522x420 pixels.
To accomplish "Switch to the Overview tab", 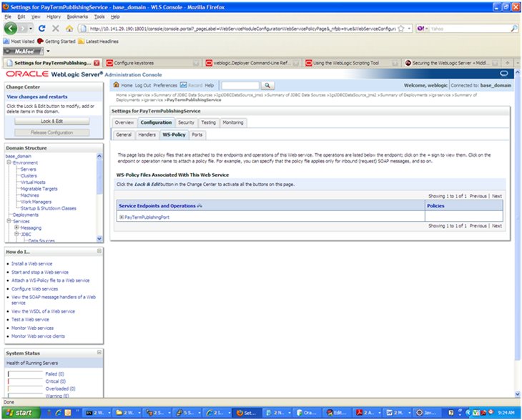I will pyautogui.click(x=124, y=122).
